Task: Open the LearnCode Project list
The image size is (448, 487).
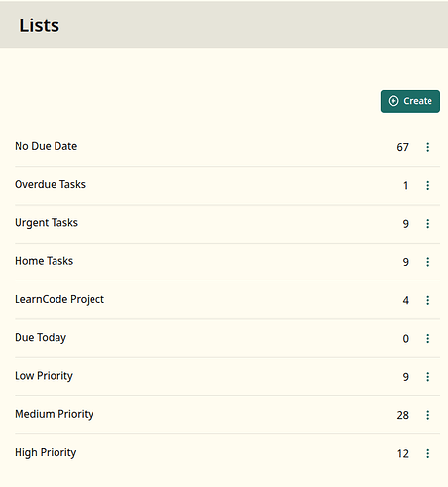Action: (59, 299)
